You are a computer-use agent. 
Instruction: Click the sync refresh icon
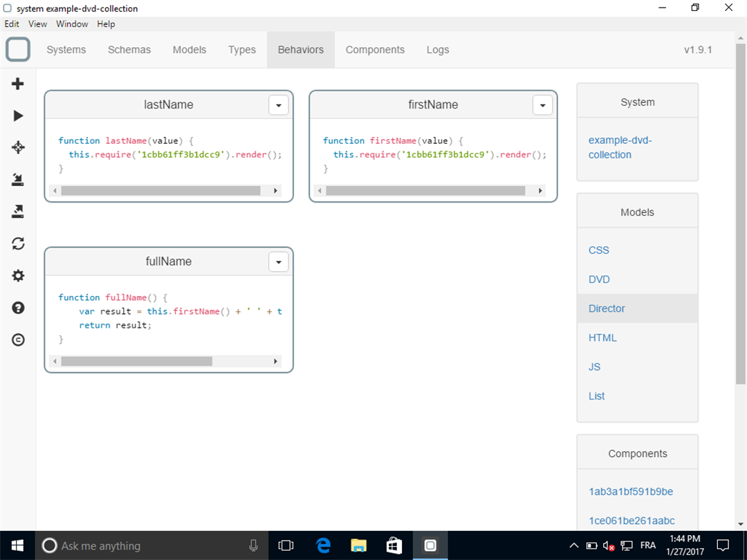coord(18,243)
